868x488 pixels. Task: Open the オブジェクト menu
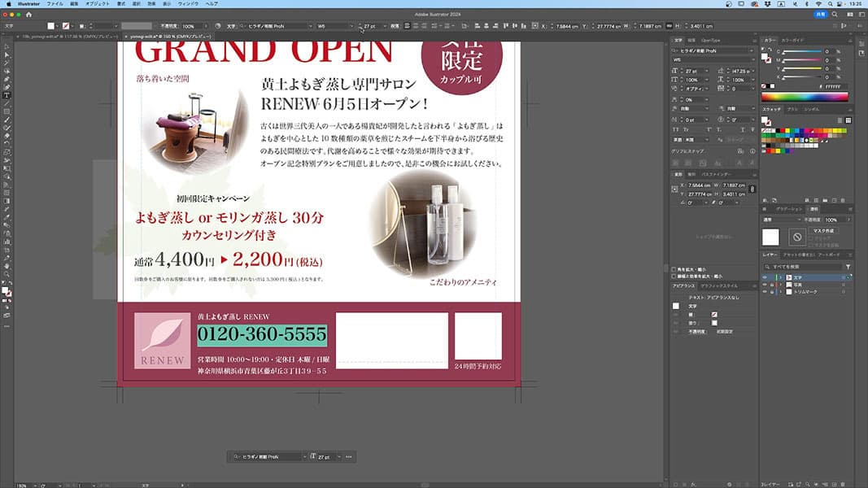coord(98,4)
